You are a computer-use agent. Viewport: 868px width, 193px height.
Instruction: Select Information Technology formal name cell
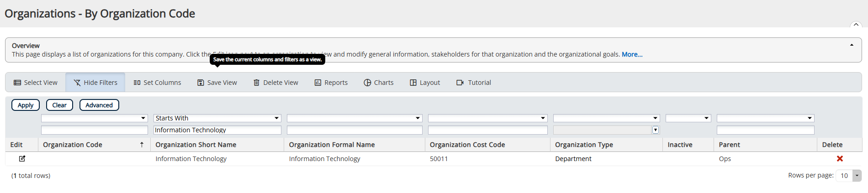click(x=324, y=159)
